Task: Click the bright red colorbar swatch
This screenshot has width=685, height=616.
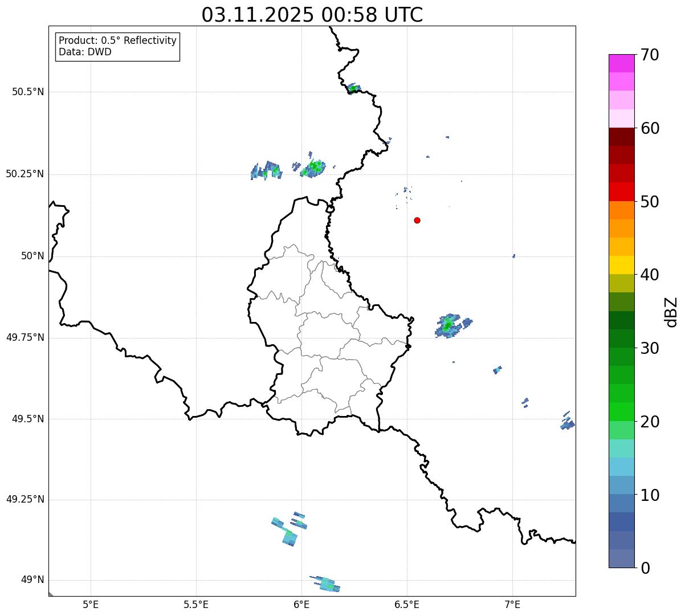Action: (621, 191)
